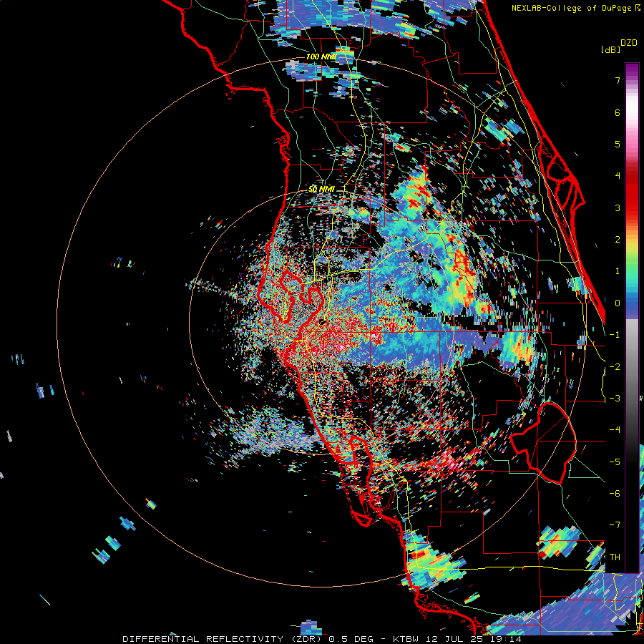Click the 0.5 DEG elevation text
This screenshot has width=644, height=644.
click(x=351, y=639)
